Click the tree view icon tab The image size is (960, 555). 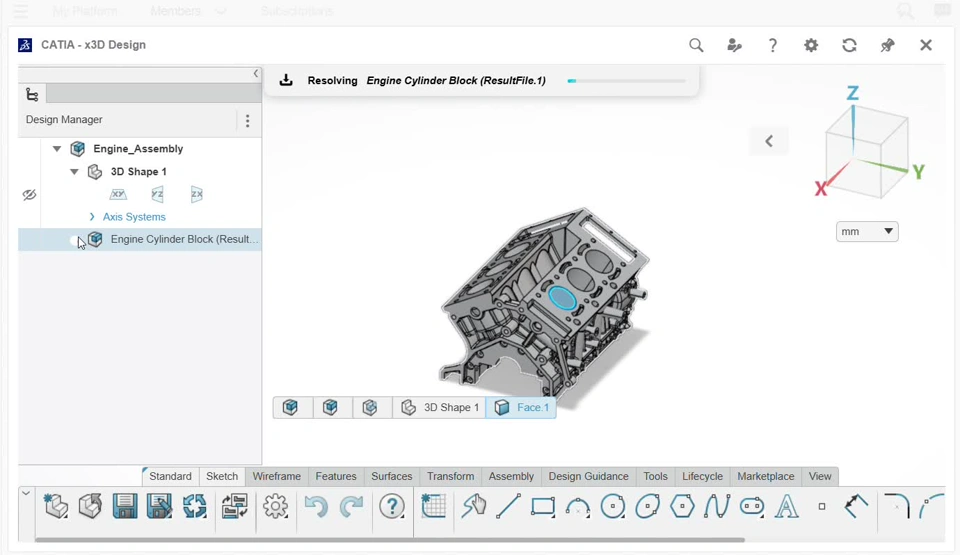tap(32, 94)
